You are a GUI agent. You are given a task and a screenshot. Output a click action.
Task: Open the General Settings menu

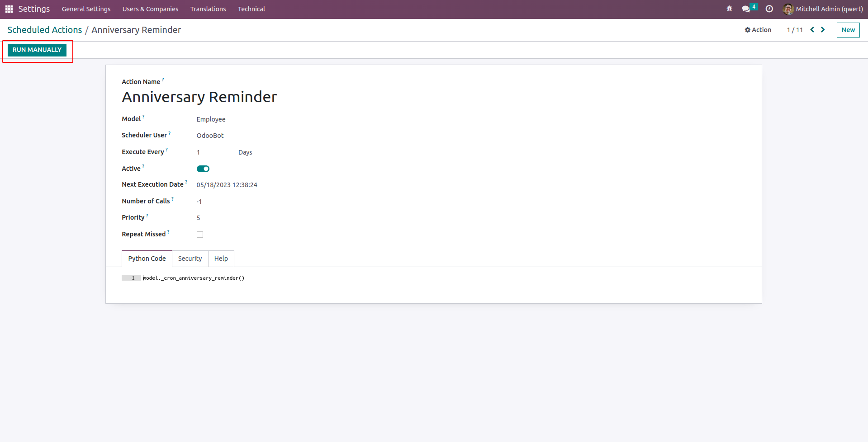tap(86, 9)
